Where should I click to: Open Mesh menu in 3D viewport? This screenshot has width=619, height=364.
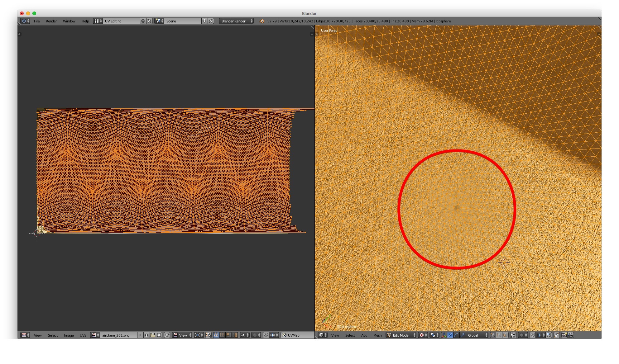pyautogui.click(x=377, y=335)
